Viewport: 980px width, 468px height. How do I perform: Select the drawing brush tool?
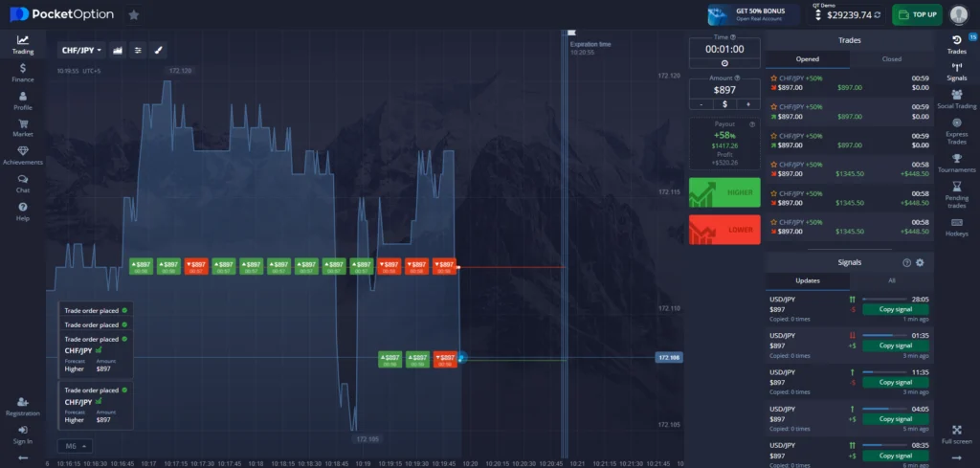click(x=160, y=50)
